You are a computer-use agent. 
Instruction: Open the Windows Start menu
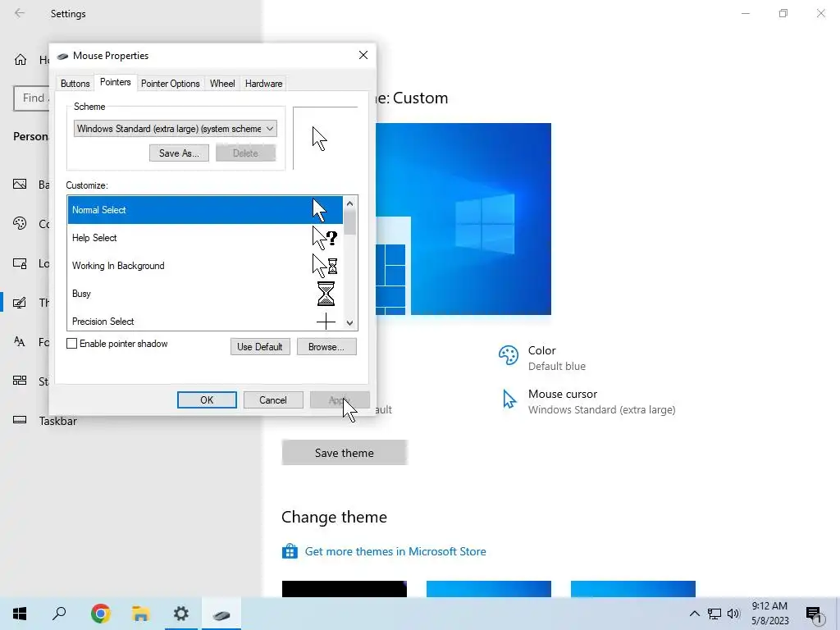(20, 614)
